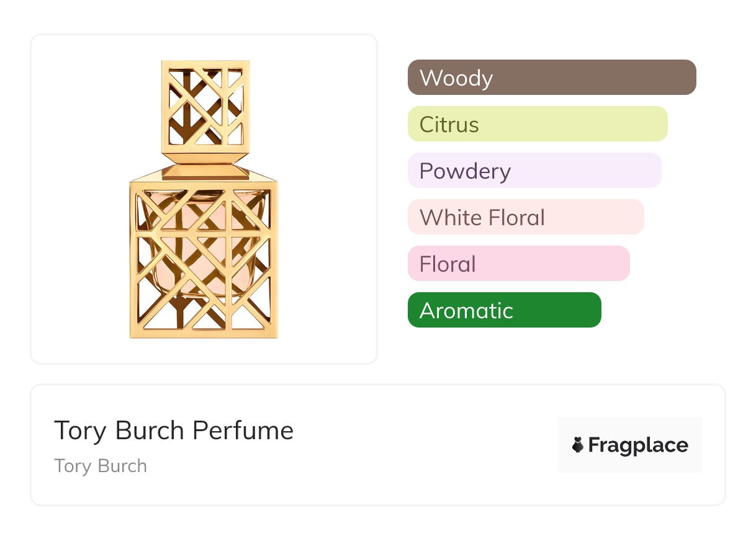This screenshot has width=756, height=536.
Task: Click the Powdery label text
Action: coord(465,171)
